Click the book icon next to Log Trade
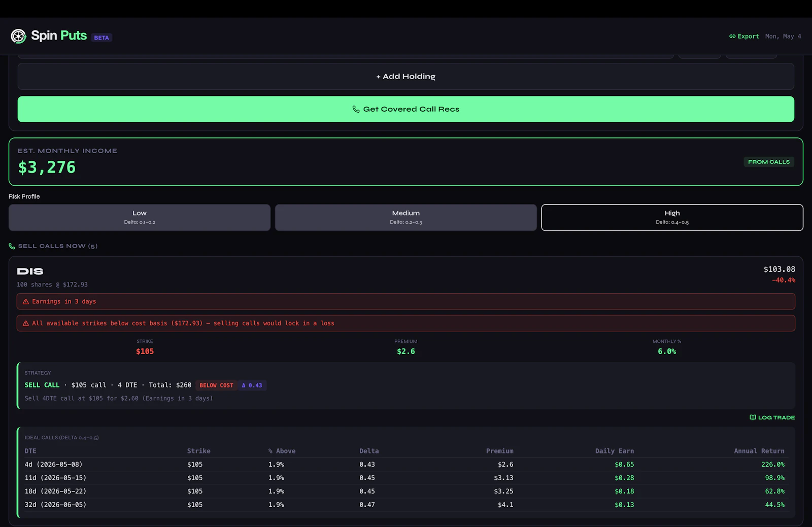Screen dimensions: 812x527 (753, 417)
